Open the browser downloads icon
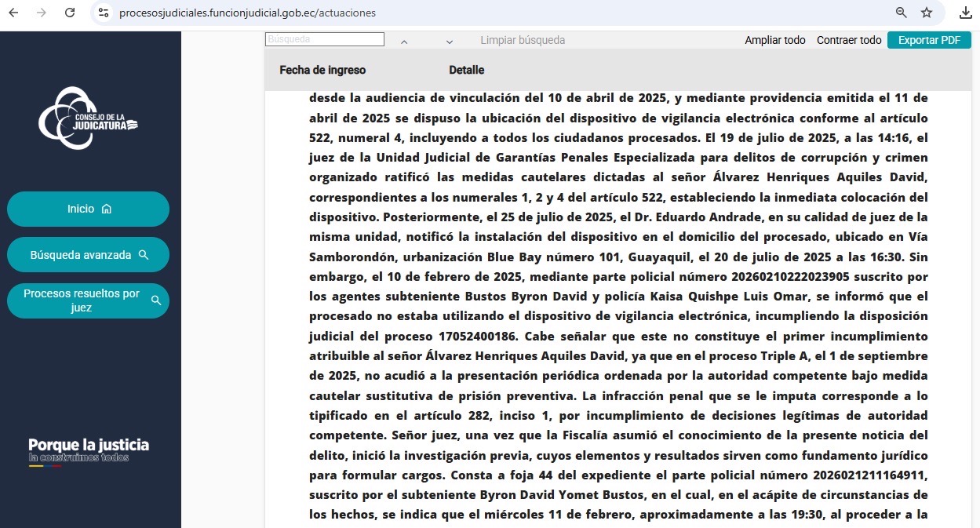Screen dimensions: 980x528 point(965,13)
